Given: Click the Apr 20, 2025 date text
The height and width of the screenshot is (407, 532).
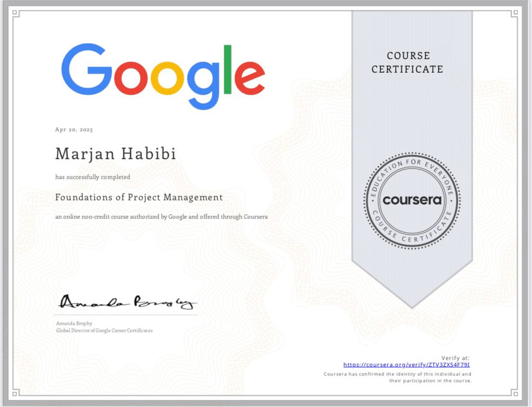Looking at the screenshot, I should click(73, 129).
